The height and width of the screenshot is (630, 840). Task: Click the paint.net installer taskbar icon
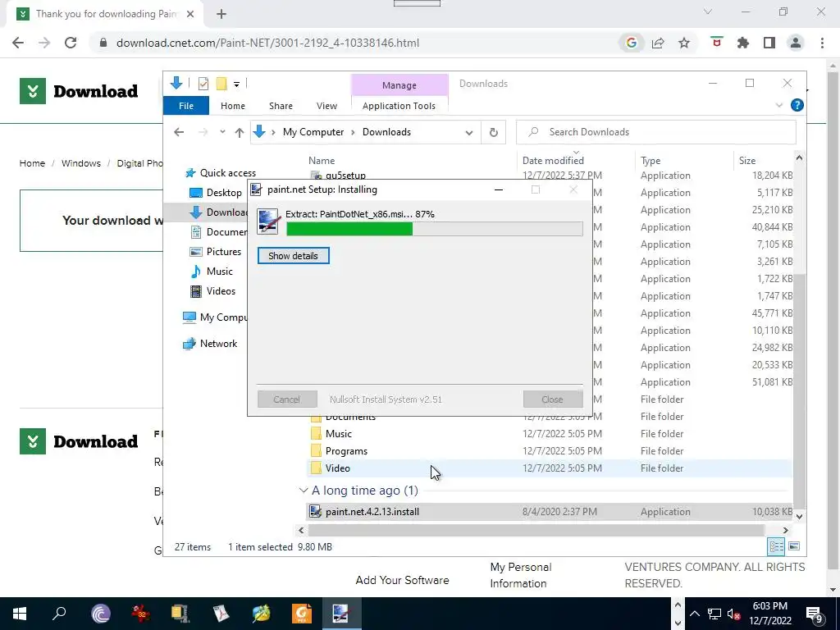pos(340,614)
